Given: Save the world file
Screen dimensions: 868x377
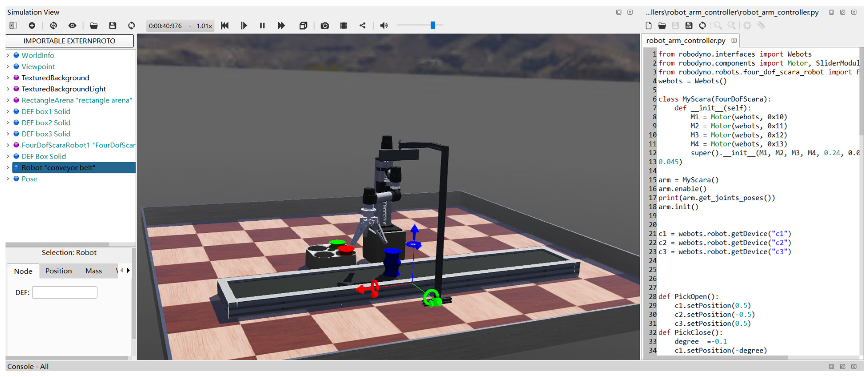Looking at the screenshot, I should (113, 26).
